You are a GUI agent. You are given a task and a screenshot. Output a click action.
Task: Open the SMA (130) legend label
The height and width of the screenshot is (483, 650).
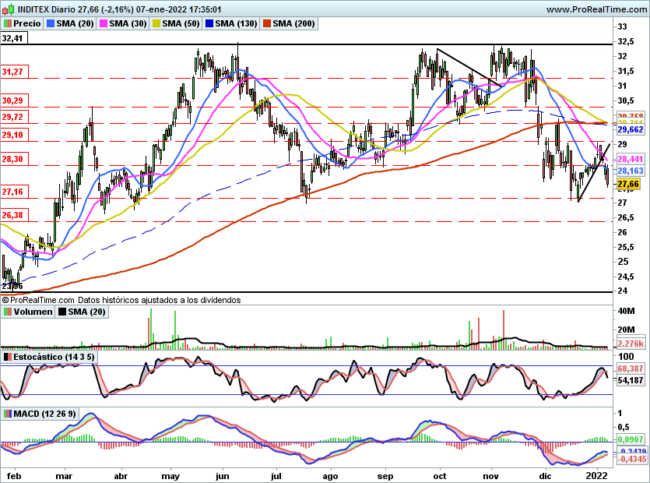coord(236,24)
